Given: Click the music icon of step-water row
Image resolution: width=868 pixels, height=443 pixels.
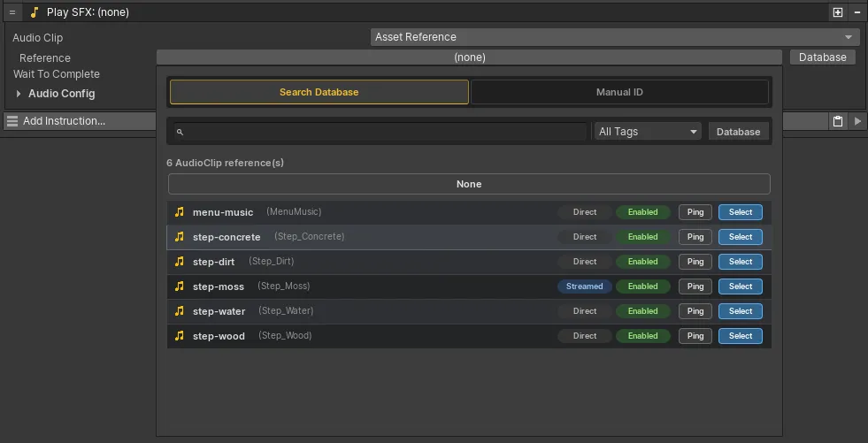Looking at the screenshot, I should tap(179, 311).
